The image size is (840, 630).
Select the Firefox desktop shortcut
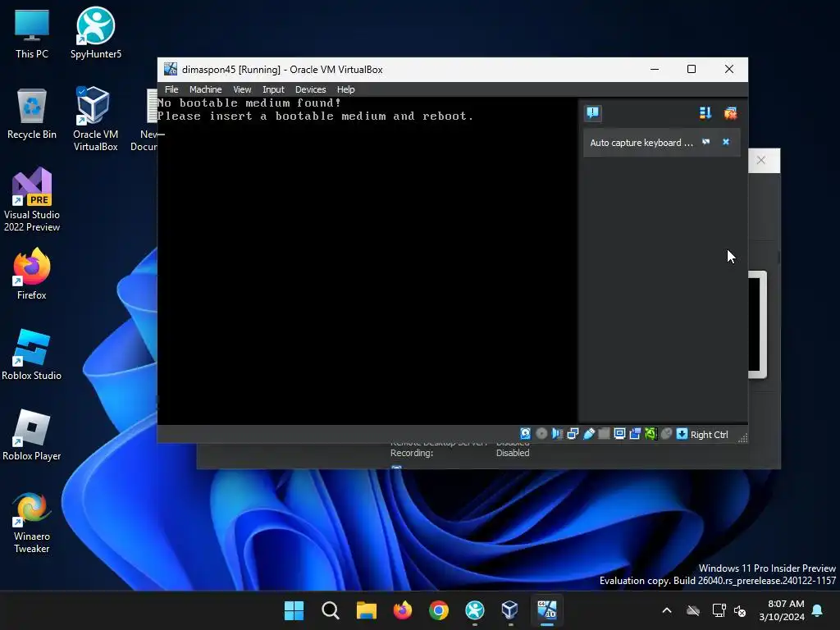pos(32,274)
